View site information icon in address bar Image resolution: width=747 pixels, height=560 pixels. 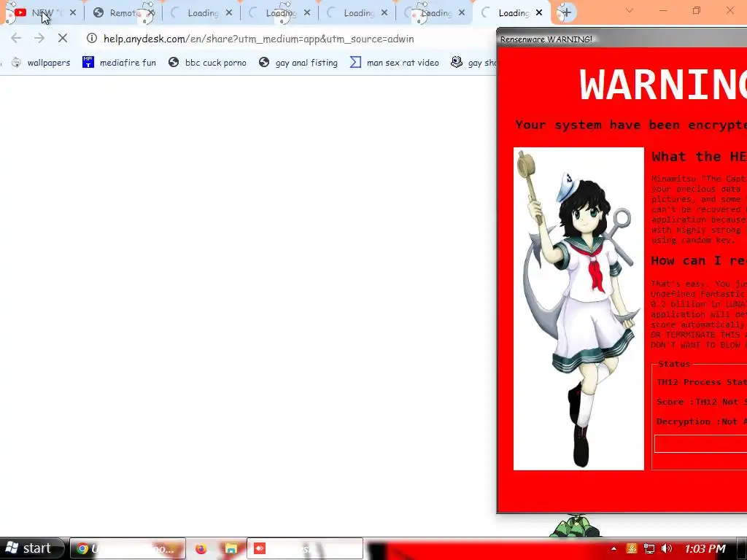[x=92, y=39]
